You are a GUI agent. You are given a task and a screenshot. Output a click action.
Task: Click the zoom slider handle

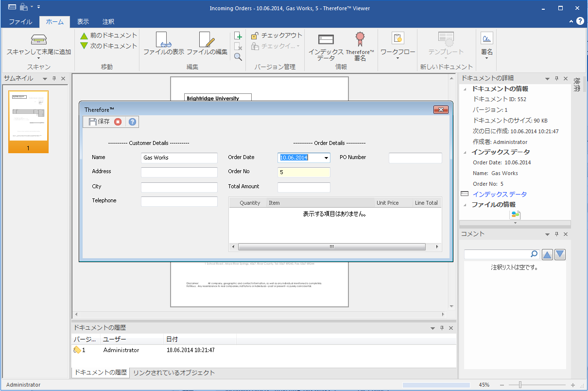pyautogui.click(x=520, y=385)
